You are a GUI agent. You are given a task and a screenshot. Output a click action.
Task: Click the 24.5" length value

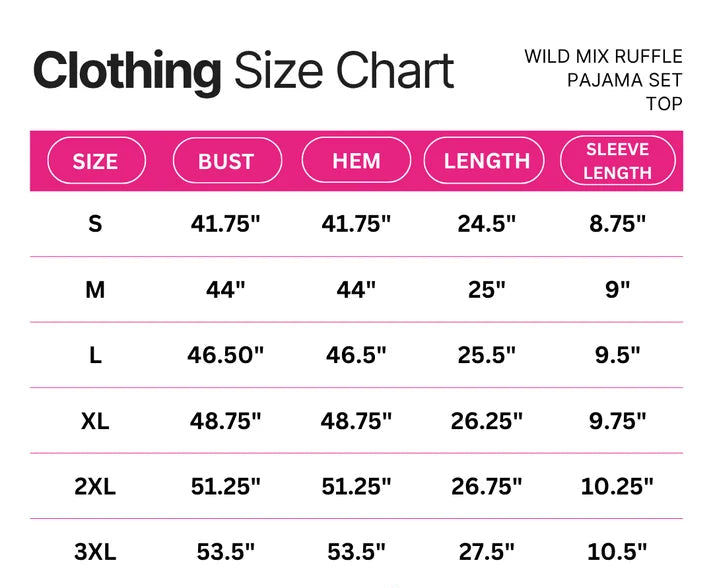pyautogui.click(x=487, y=224)
